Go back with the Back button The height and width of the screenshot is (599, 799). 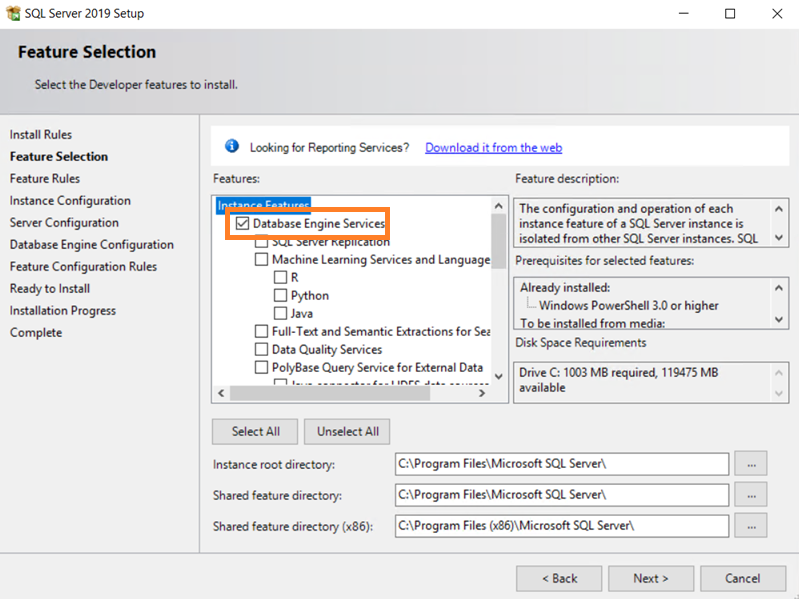559,578
